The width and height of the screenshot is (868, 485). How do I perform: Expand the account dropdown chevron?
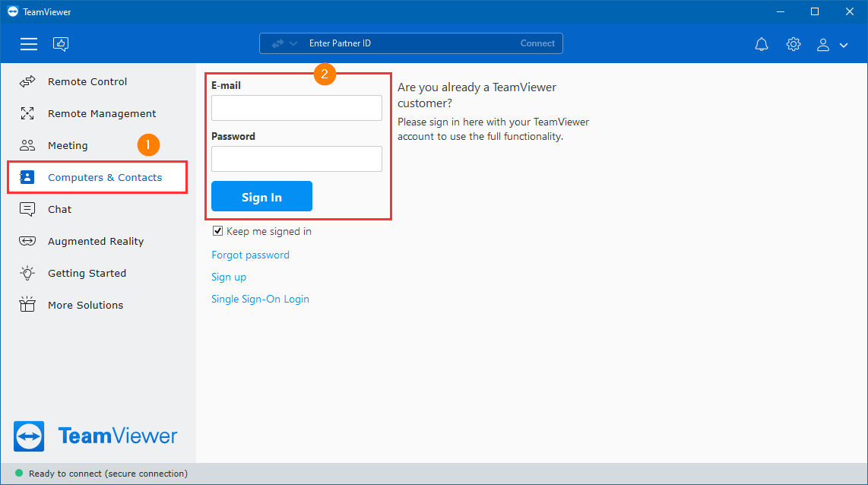[844, 46]
